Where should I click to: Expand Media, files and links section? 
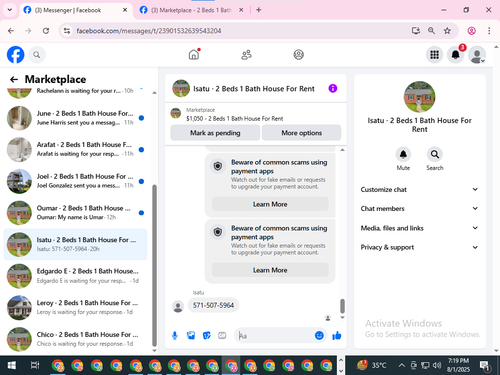[419, 228]
